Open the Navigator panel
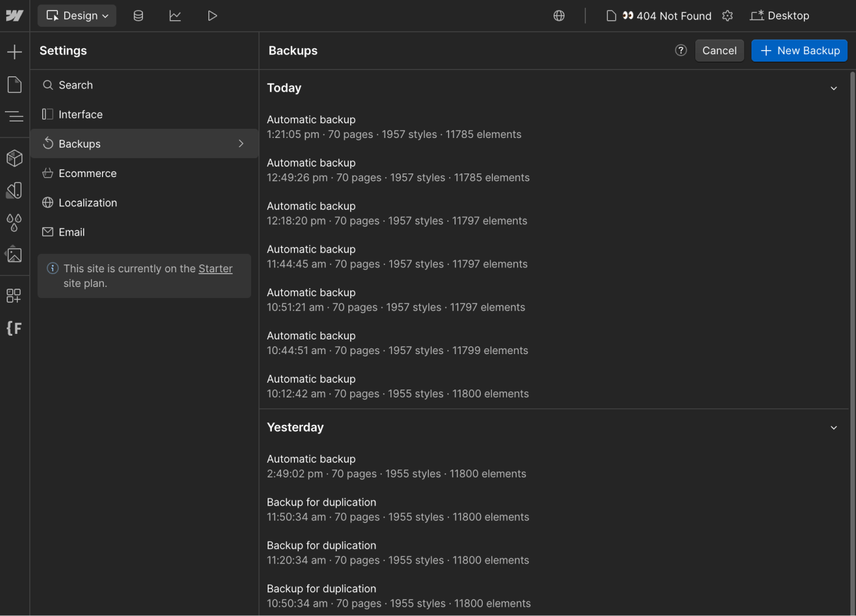The image size is (856, 616). (15, 116)
